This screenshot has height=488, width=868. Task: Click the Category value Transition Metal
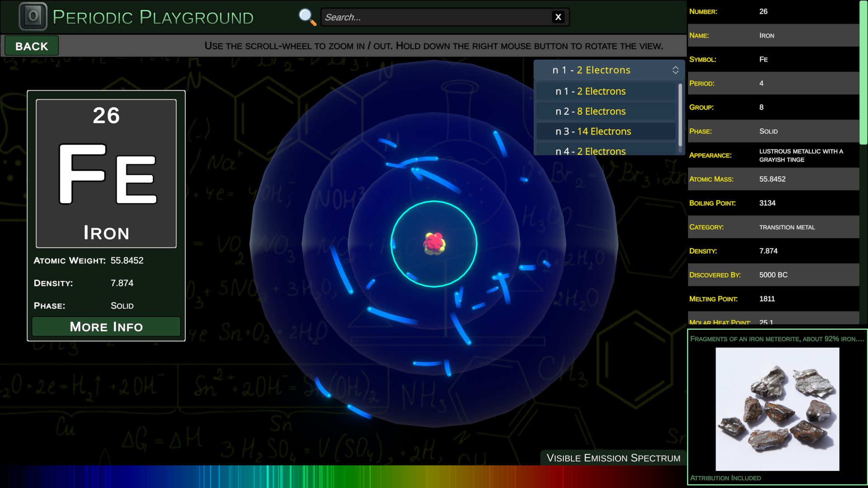787,227
